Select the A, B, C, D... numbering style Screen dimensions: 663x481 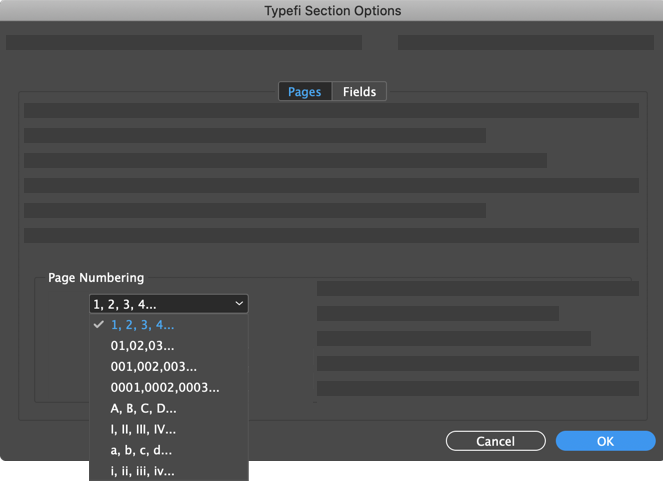coord(169,408)
